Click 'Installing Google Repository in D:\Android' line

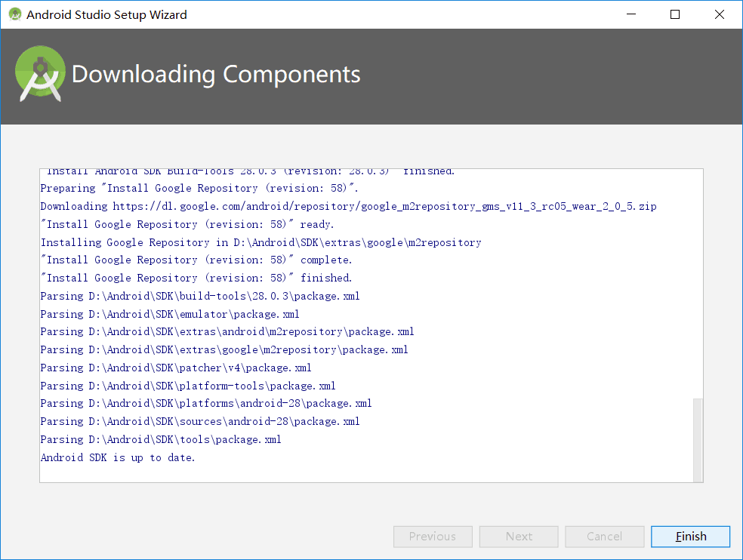coord(261,242)
